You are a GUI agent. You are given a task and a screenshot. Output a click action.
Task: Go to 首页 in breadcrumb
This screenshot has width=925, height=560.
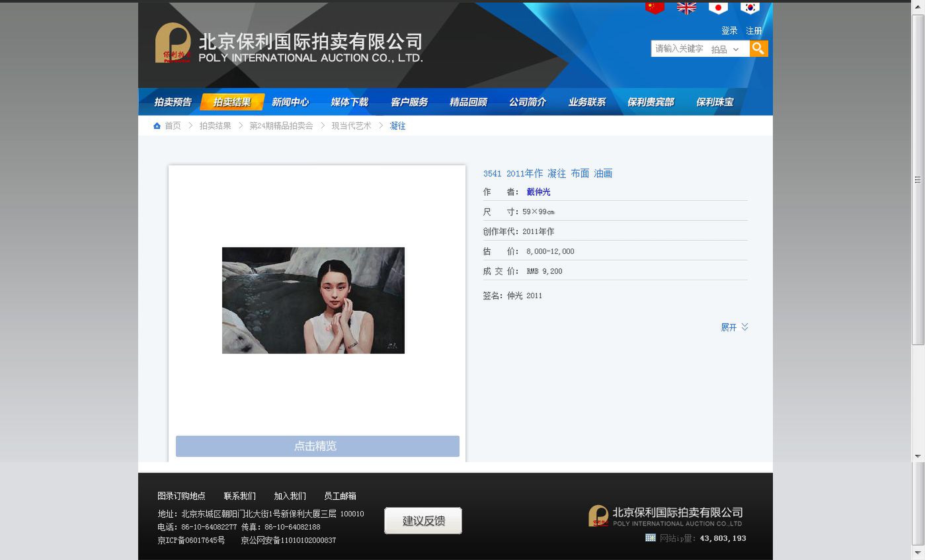[x=173, y=126]
